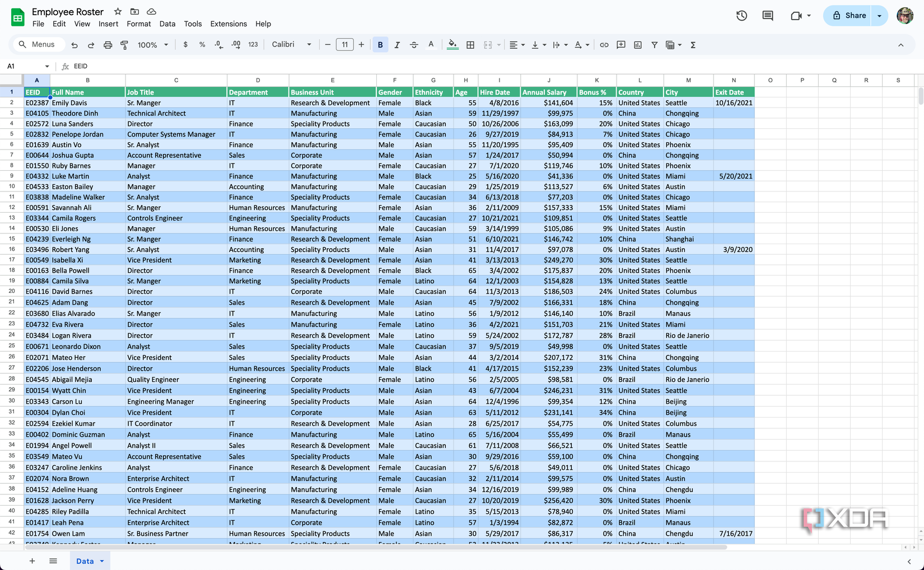This screenshot has height=570, width=924.
Task: Open Functions sigma icon
Action: pos(693,45)
